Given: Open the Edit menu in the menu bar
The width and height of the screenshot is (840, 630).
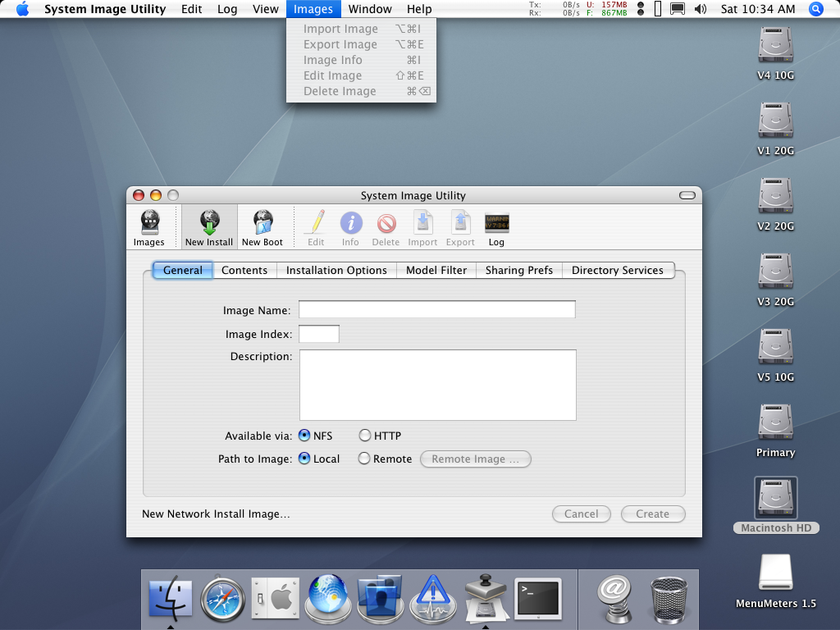Looking at the screenshot, I should pyautogui.click(x=192, y=9).
